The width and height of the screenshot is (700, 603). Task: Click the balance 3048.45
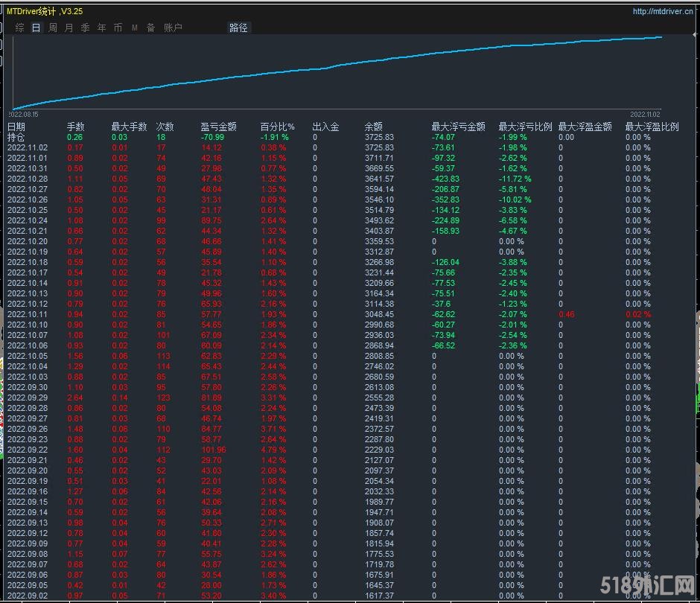[380, 314]
